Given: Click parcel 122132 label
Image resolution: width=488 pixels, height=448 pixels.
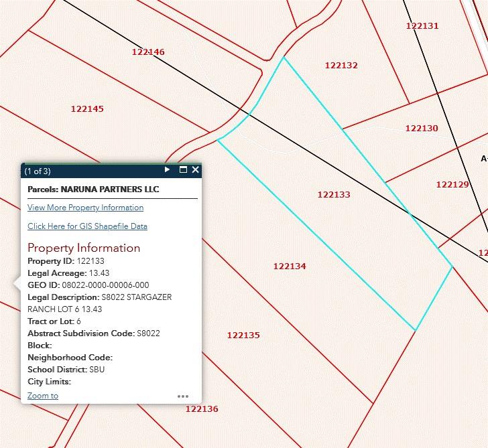Looking at the screenshot, I should pyautogui.click(x=341, y=66).
